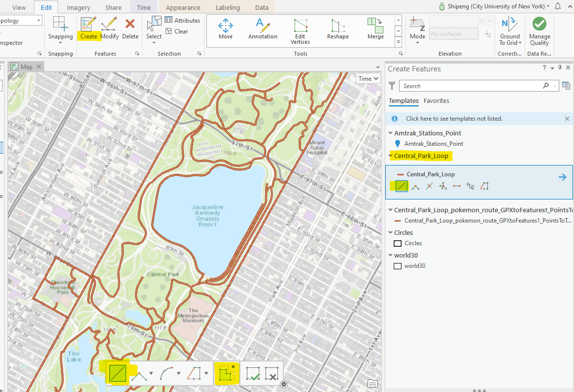This screenshot has height=392, width=574.
Task: Open the Manage Quality tool
Action: click(540, 31)
